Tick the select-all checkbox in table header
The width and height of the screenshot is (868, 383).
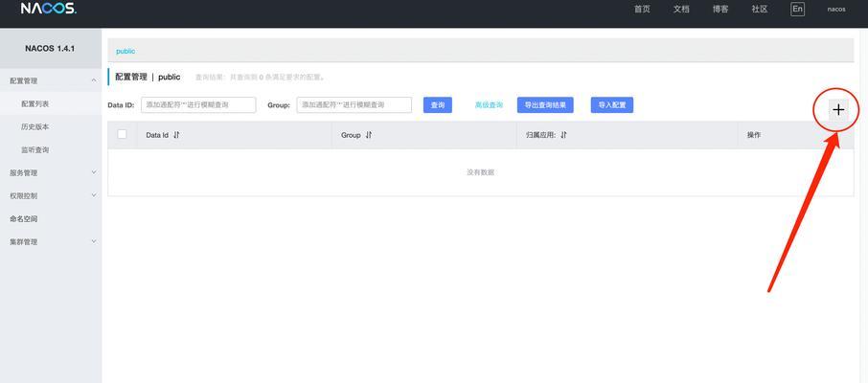click(122, 134)
